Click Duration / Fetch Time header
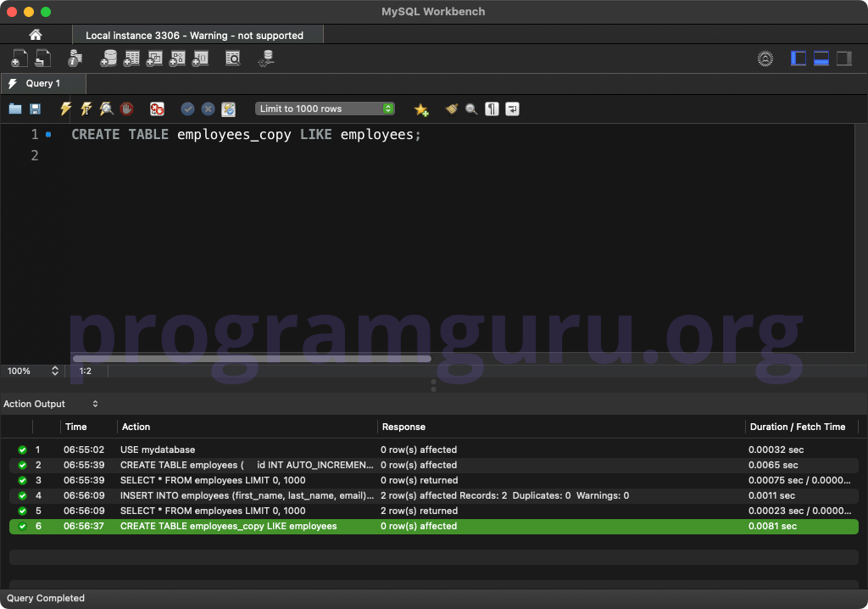This screenshot has width=868, height=609. tap(797, 427)
